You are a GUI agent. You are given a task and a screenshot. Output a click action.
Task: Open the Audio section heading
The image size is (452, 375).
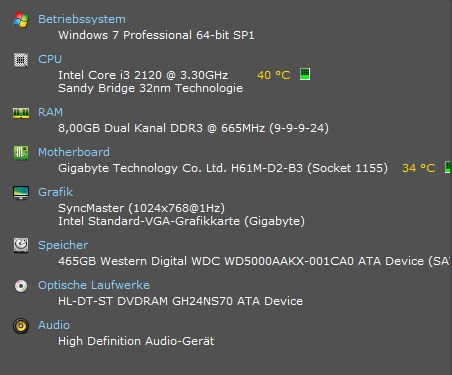(x=54, y=325)
